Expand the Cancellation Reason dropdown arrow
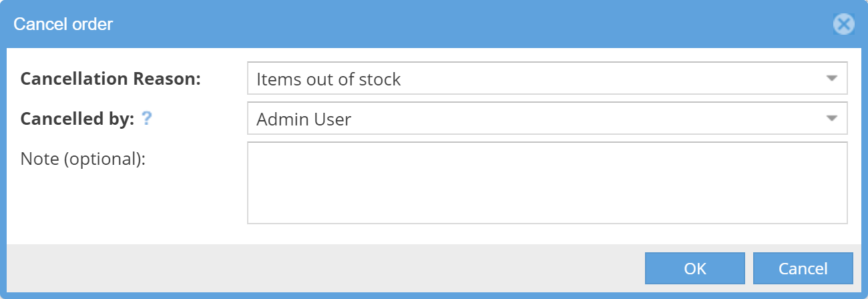The width and height of the screenshot is (868, 299). (x=831, y=79)
